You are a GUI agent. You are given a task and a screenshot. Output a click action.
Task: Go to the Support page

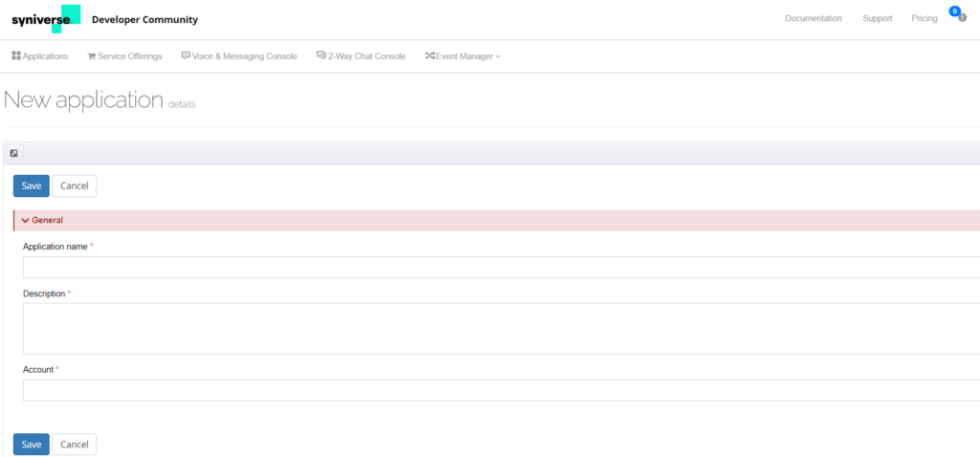[x=877, y=18]
